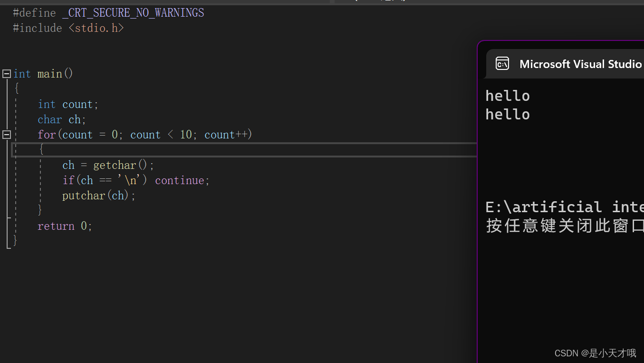Collapse the main() function body

pyautogui.click(x=6, y=73)
